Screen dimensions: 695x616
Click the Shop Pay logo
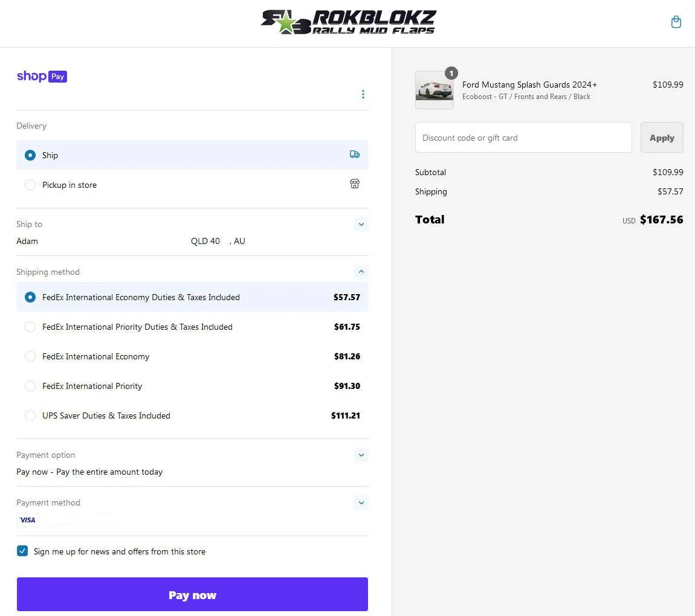click(x=42, y=76)
